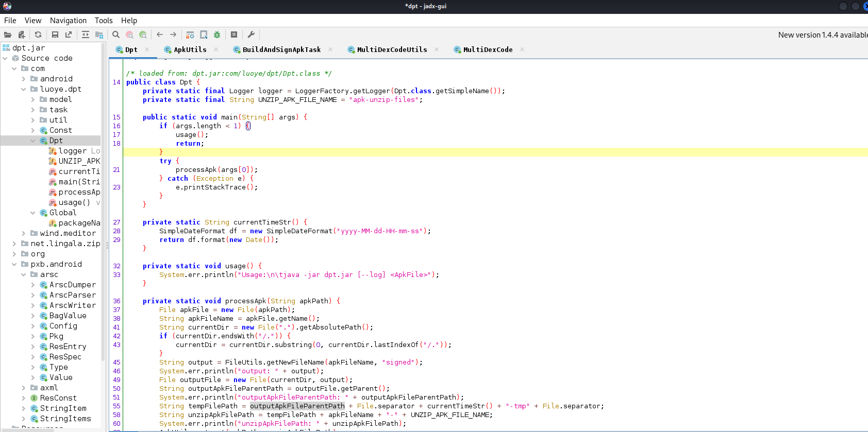
Task: Toggle flatten packages icon
Action: tap(99, 34)
